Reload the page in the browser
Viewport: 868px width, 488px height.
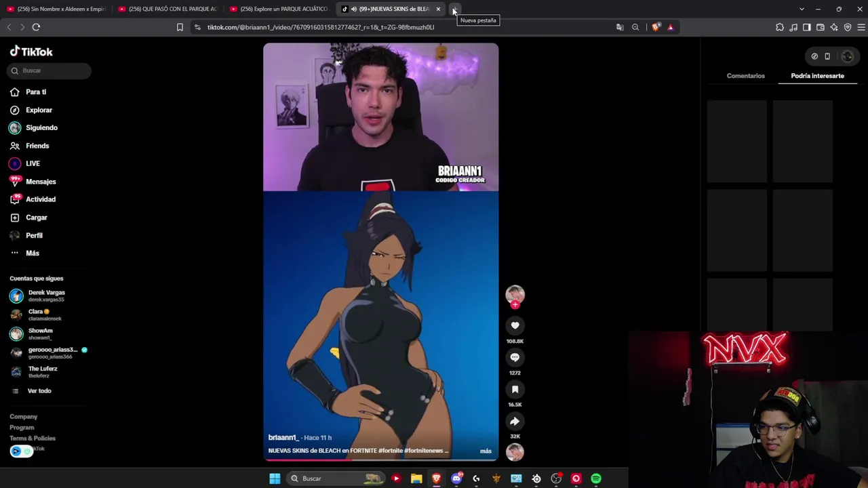click(x=36, y=27)
